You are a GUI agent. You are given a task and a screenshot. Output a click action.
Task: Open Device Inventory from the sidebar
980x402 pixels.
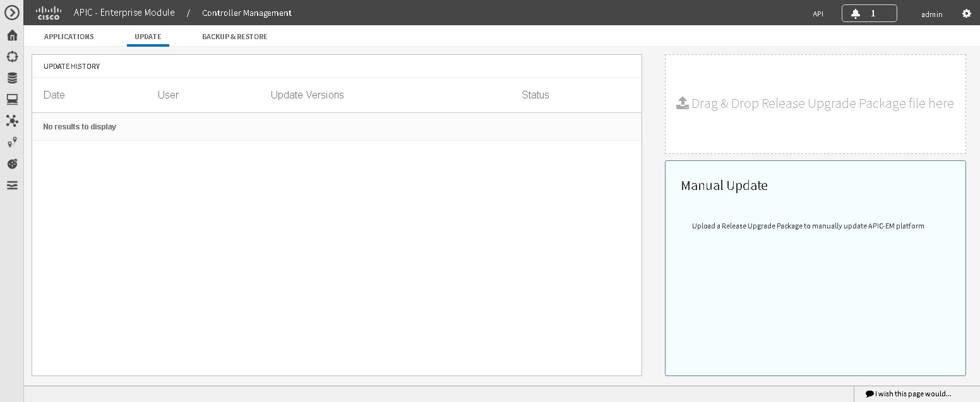click(x=11, y=77)
